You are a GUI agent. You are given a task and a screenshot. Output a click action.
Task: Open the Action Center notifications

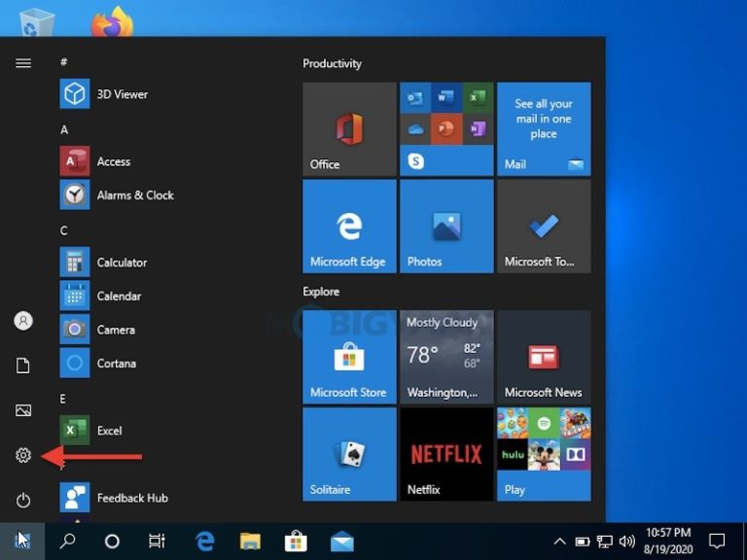pyautogui.click(x=717, y=542)
